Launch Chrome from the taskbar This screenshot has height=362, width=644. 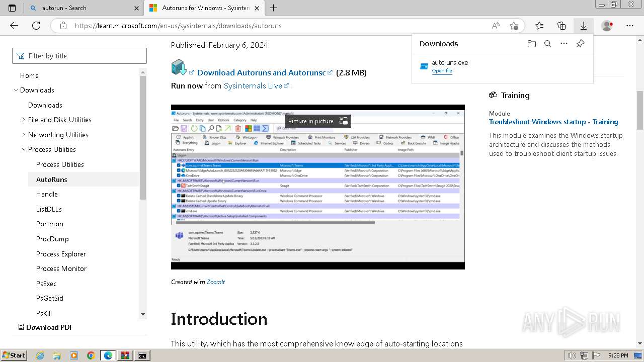tap(91, 355)
